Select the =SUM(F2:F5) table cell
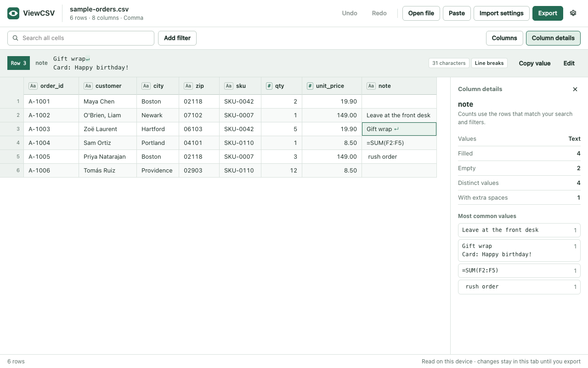 (399, 143)
